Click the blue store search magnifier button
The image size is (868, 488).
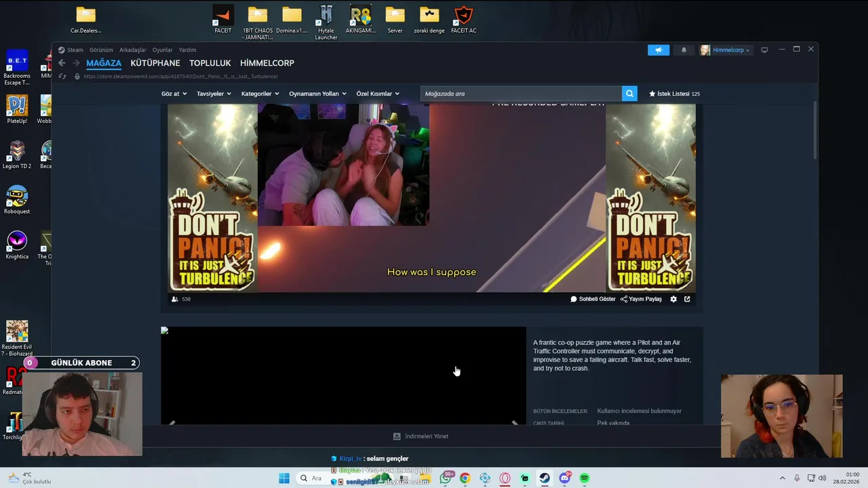[630, 94]
